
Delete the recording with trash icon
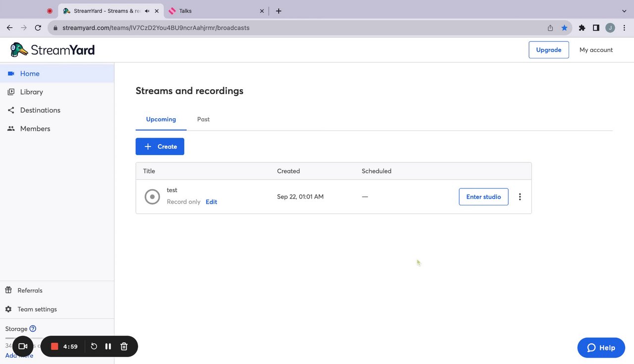124,346
